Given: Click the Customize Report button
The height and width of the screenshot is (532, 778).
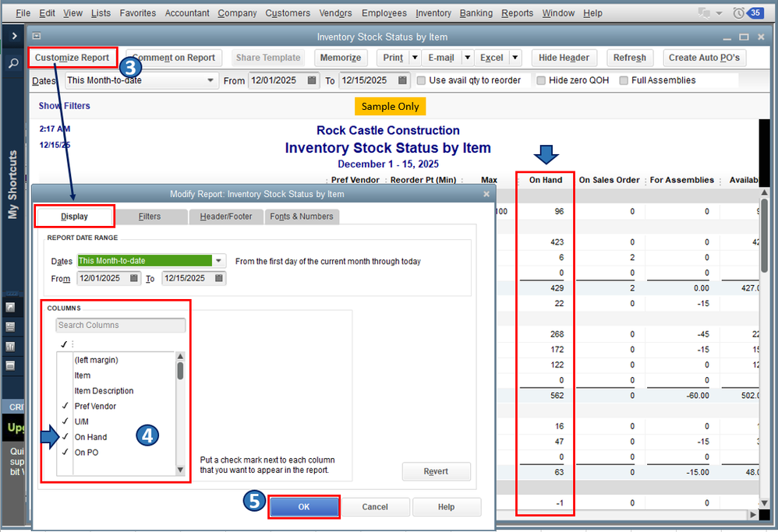Looking at the screenshot, I should click(72, 58).
